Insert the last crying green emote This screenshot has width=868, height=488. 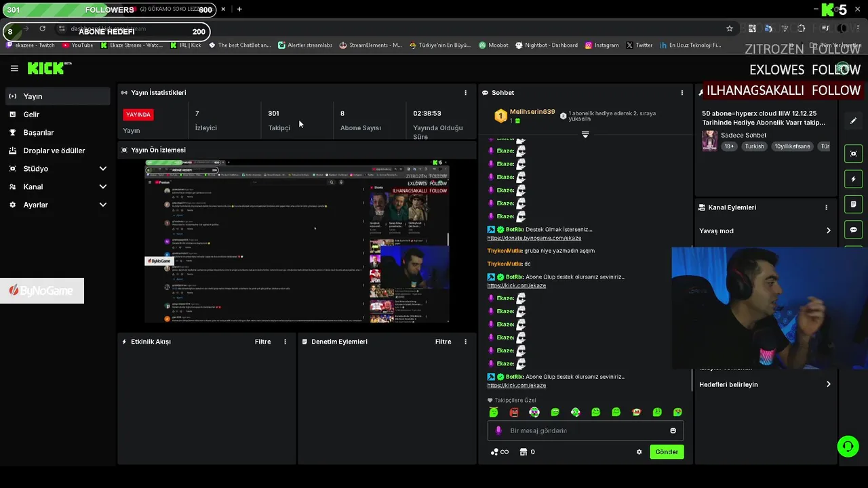677,412
